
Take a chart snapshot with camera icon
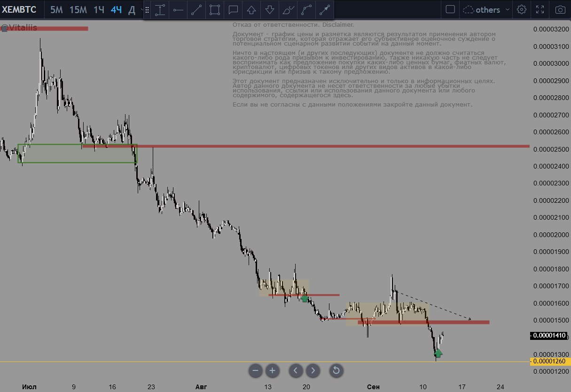pos(560,9)
